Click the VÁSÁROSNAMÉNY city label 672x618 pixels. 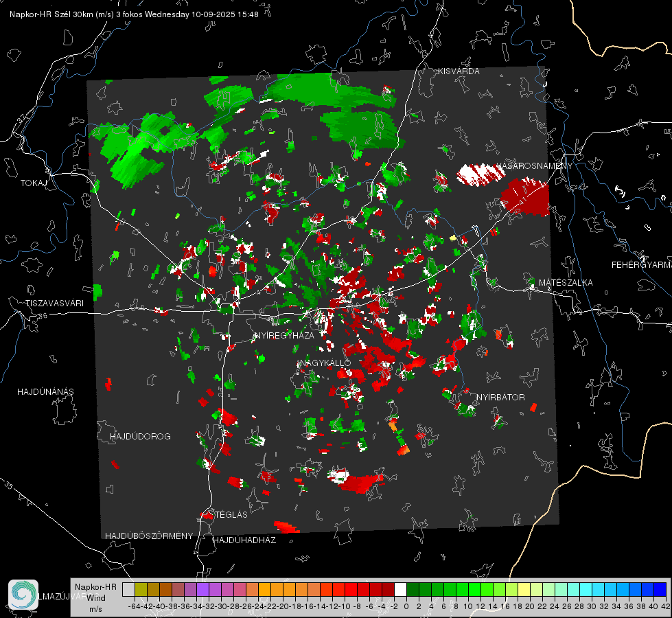pyautogui.click(x=534, y=166)
